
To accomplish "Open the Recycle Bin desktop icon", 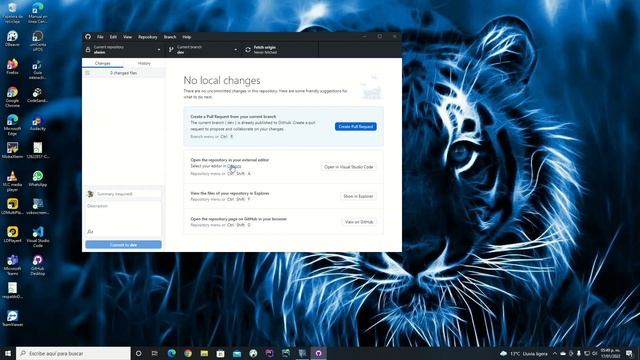I will pyautogui.click(x=12, y=12).
